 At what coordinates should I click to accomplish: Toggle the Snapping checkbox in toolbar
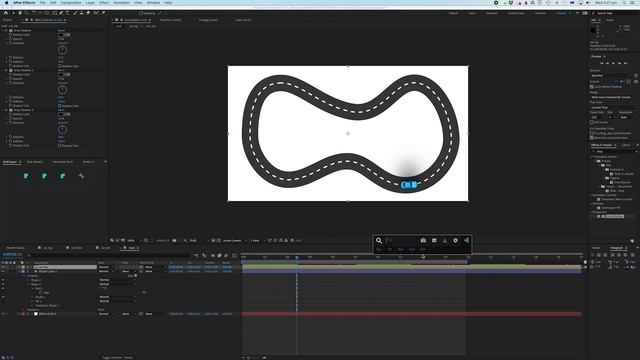tap(141, 13)
